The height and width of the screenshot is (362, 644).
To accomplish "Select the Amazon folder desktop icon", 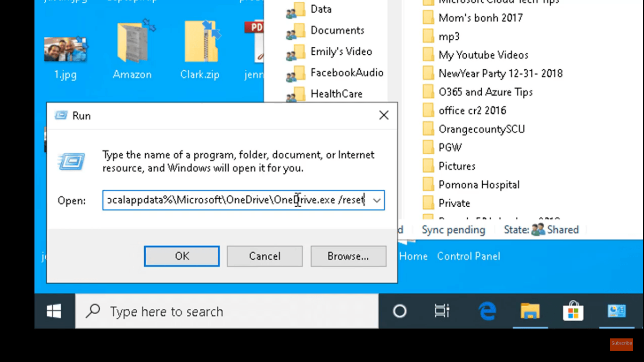I will [132, 50].
